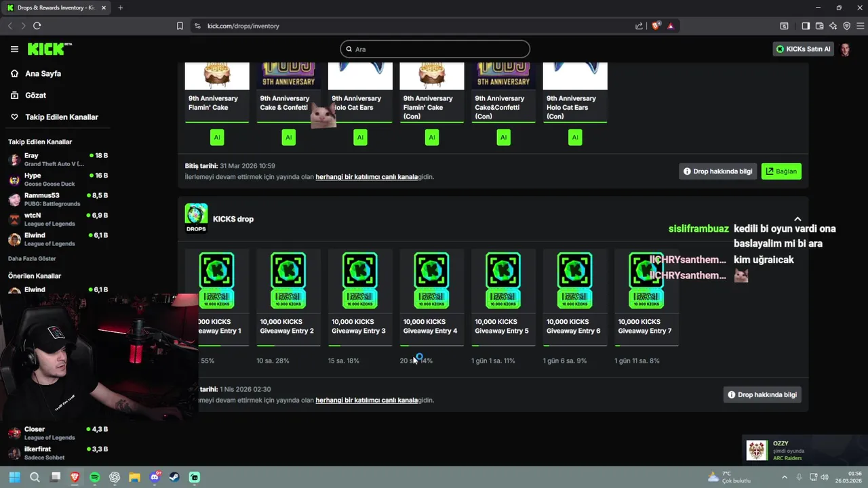Open Gözat in the sidebar
The image size is (868, 488).
[x=36, y=95]
